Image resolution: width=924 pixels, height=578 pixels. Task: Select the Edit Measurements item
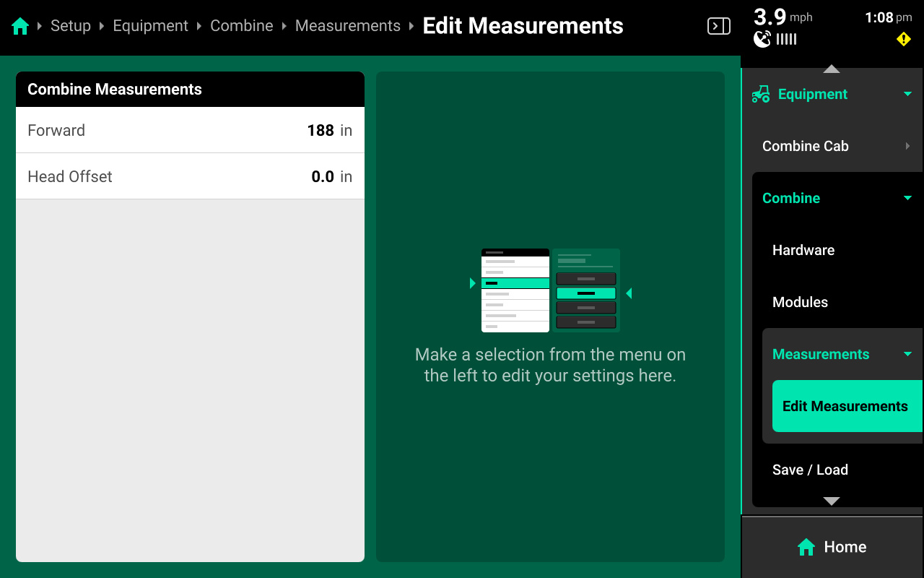point(845,407)
